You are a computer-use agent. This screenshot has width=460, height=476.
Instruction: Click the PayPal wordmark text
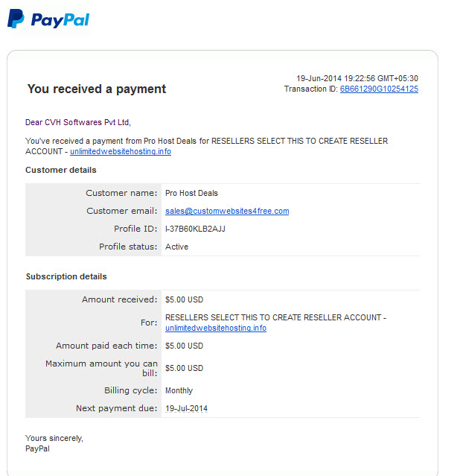(x=60, y=20)
